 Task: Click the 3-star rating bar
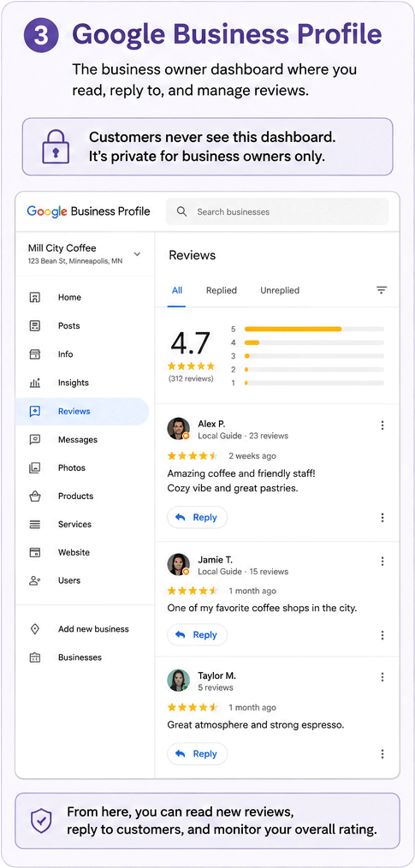pyautogui.click(x=314, y=356)
